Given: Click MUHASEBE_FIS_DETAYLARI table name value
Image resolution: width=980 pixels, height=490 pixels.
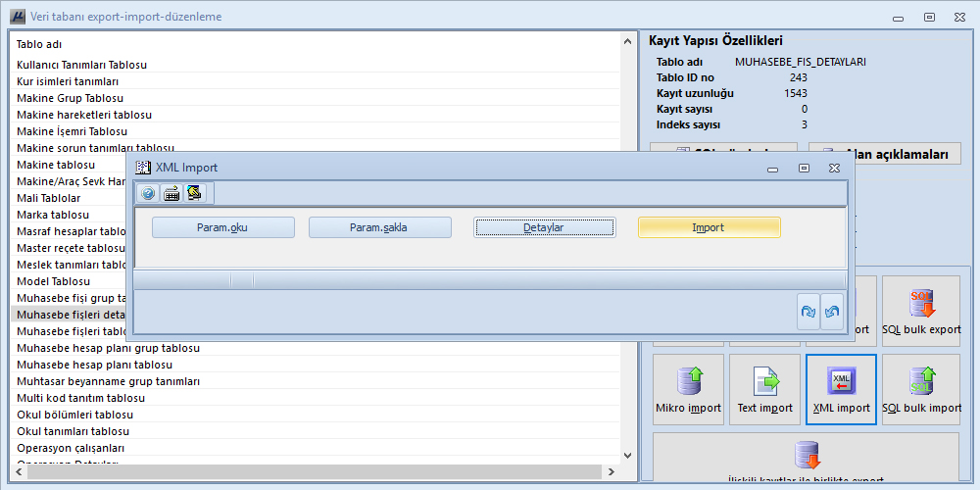Looking at the screenshot, I should coord(801,62).
